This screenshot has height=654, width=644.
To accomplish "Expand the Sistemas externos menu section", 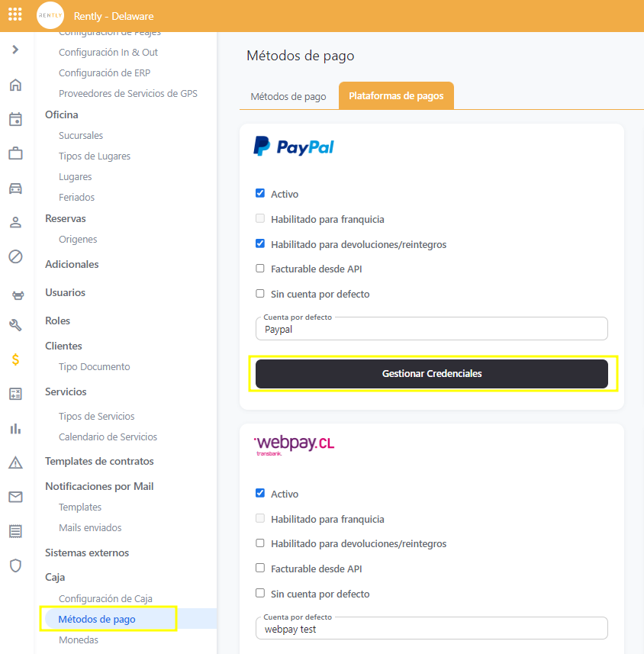I will (x=87, y=553).
